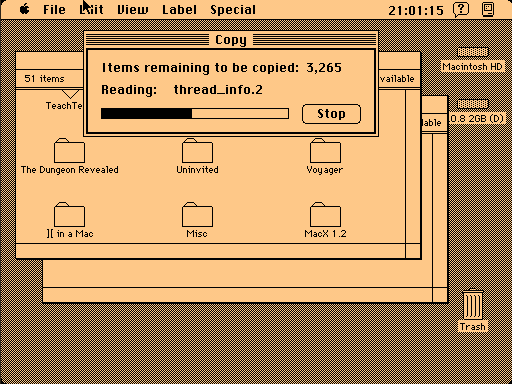The width and height of the screenshot is (512, 384).
Task: Open the Balloon Help menu icon
Action: point(461,9)
